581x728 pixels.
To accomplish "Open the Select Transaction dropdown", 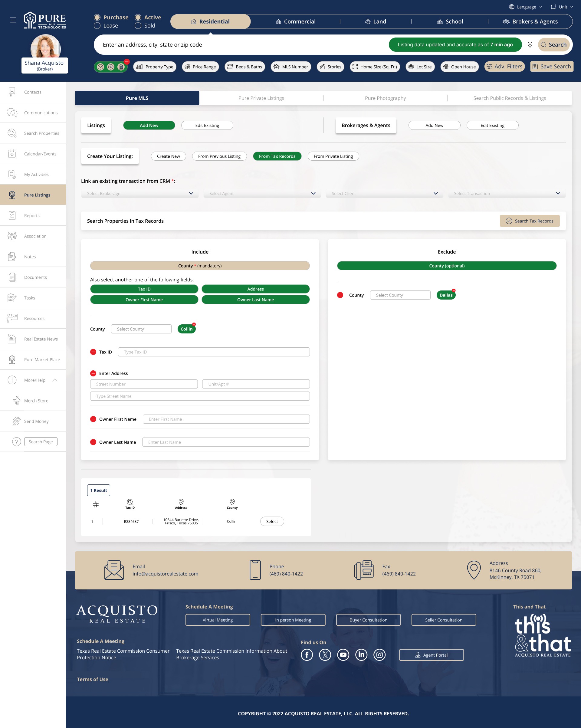I will click(x=507, y=193).
